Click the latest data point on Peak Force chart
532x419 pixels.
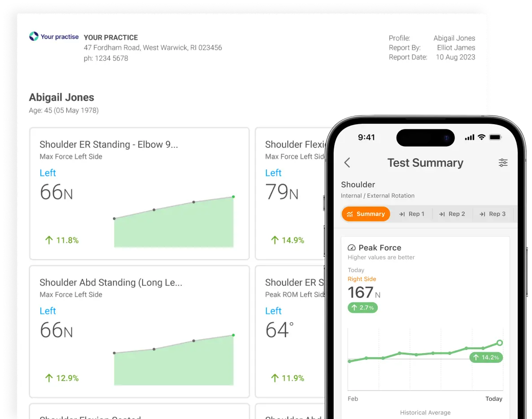(500, 343)
